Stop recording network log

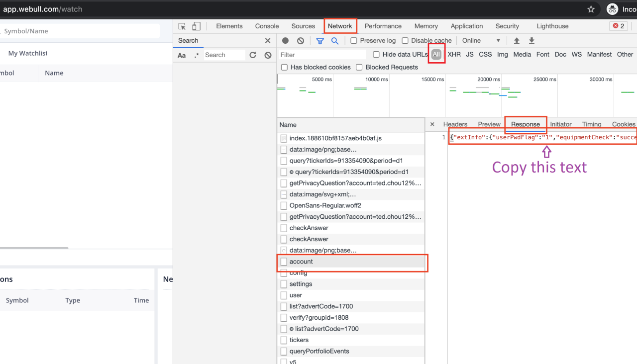(x=286, y=41)
